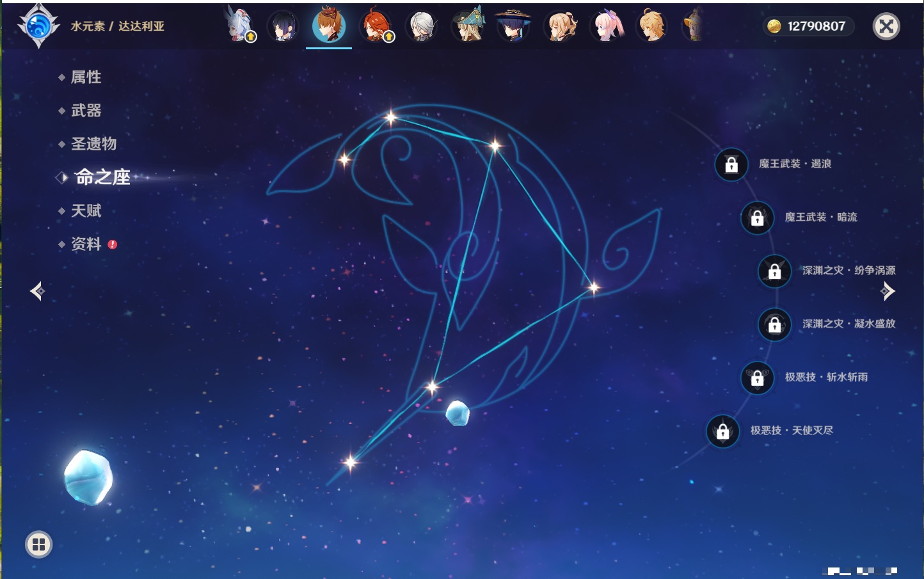The width and height of the screenshot is (924, 579).
Task: Open the 资料 profile tab with red alert
Action: [x=86, y=244]
